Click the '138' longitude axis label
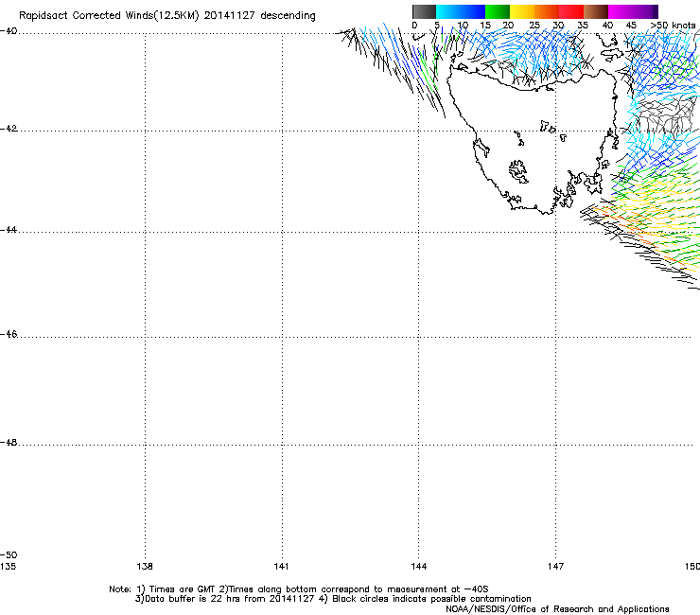The height and width of the screenshot is (615, 700). pos(145,567)
